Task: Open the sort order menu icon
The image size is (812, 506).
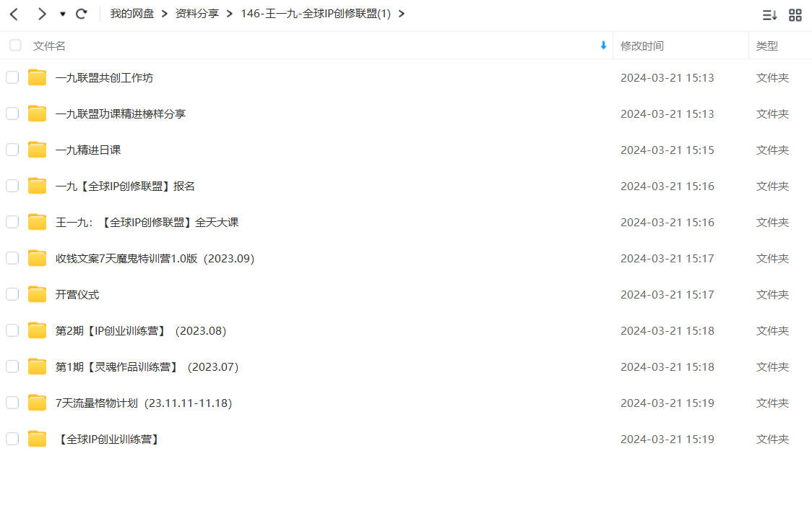Action: tap(769, 15)
